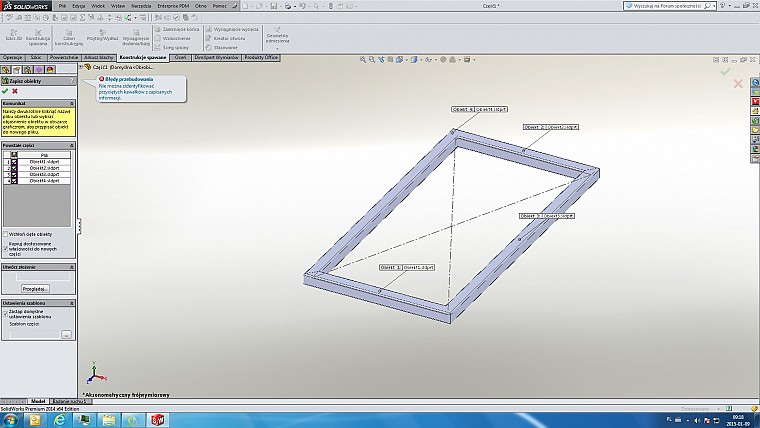Enable the Wchłoń cięte obiekty checkbox
Screen dimensions: 760x428
[x=5, y=235]
